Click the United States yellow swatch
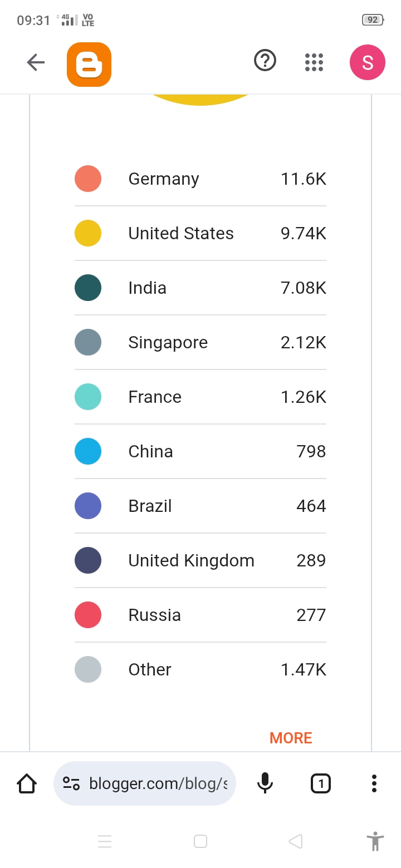The image size is (401, 868). tap(88, 233)
